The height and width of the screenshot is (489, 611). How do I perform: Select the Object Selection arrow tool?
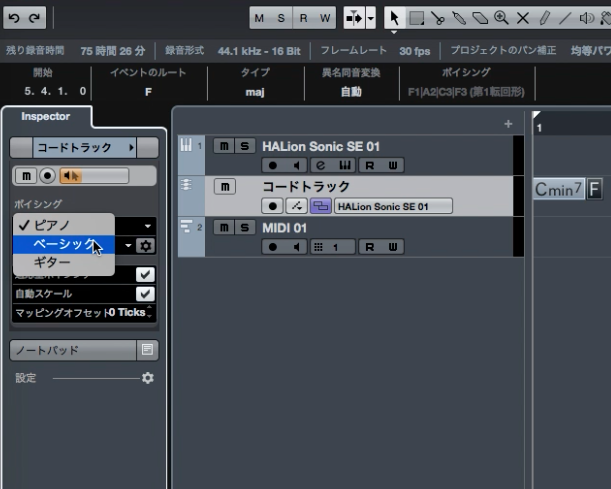coord(394,18)
